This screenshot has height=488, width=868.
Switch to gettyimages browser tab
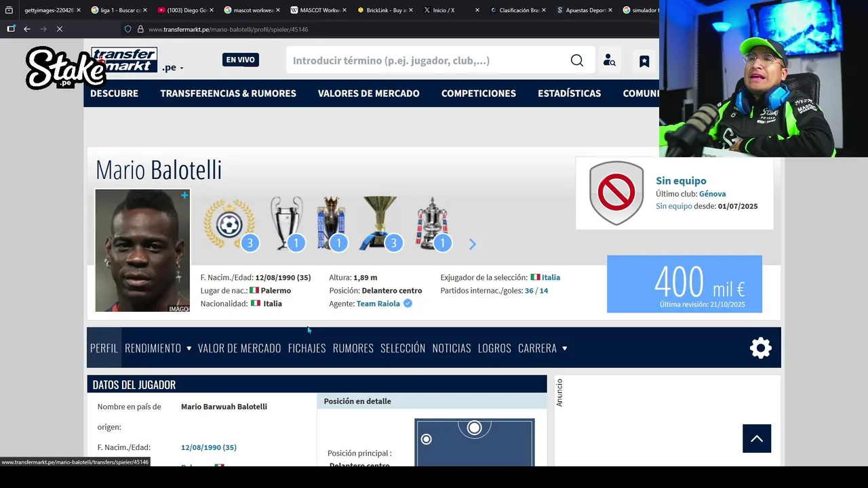coord(49,10)
